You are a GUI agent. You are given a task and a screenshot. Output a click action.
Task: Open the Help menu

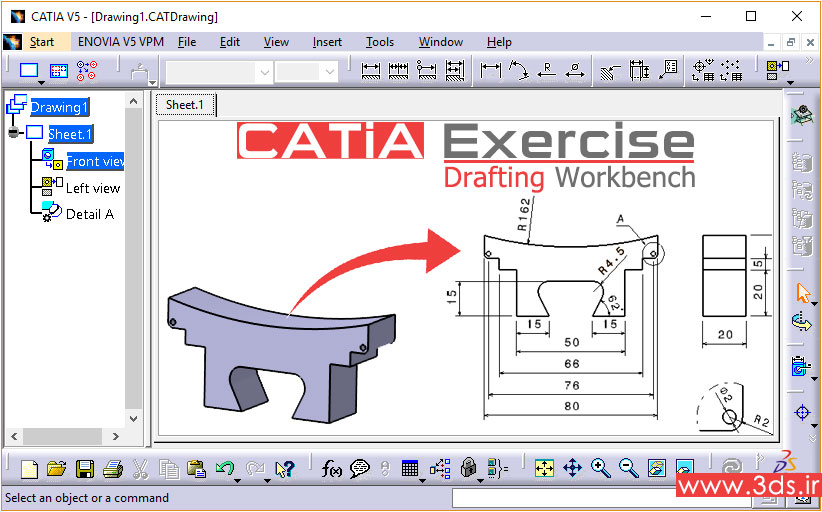499,42
